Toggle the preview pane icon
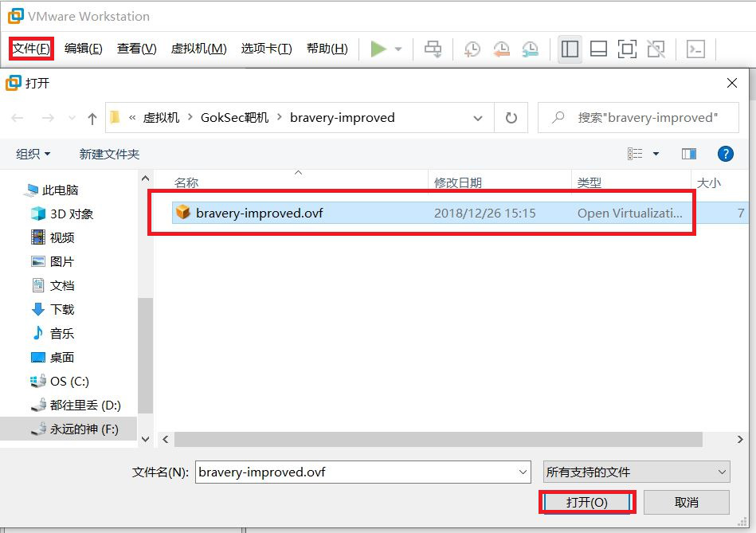Screen dimensions: 756x533 pyautogui.click(x=689, y=154)
